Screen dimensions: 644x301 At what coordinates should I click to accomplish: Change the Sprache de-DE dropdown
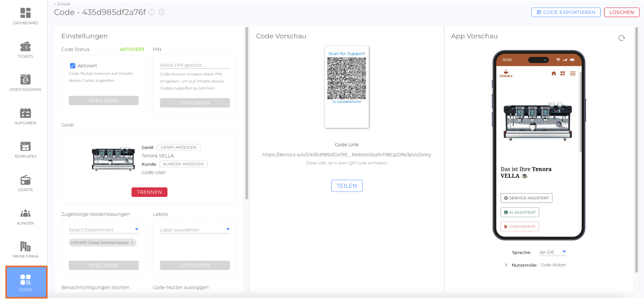click(552, 252)
